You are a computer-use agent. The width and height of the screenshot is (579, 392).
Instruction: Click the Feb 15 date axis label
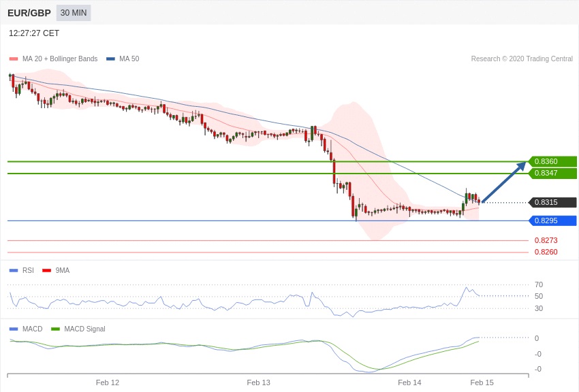click(482, 382)
